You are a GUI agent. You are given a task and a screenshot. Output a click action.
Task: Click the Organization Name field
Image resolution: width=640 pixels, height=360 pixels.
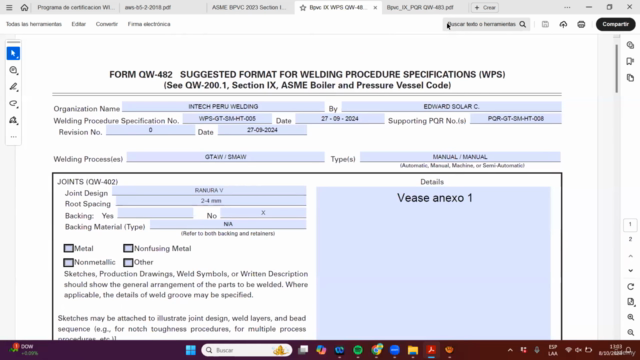[x=223, y=107]
